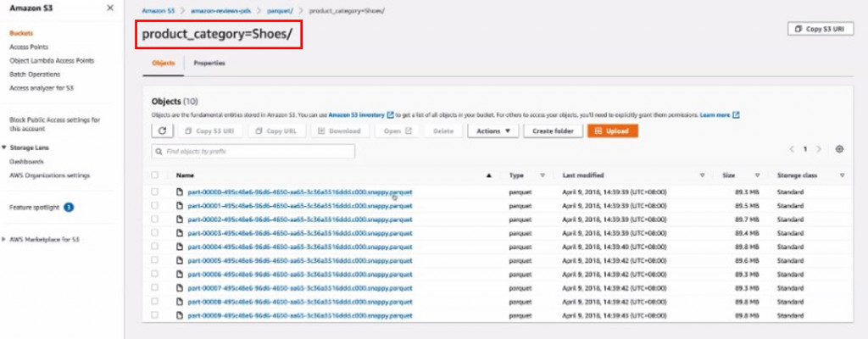Go to previous page arrow

[x=792, y=149]
